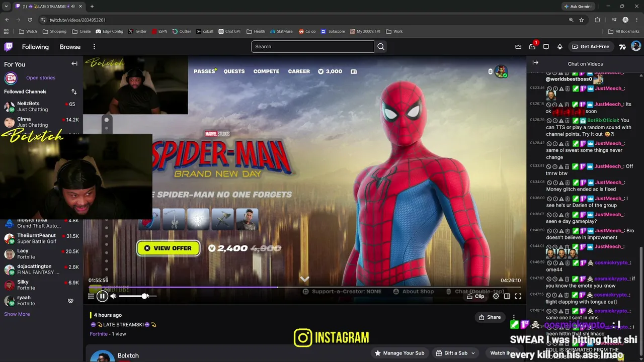Open Cinna followed channel

click(41, 122)
